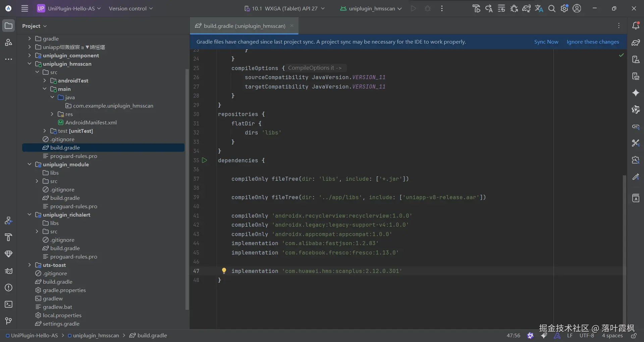Click the Run gutter icon at dependencies
Image resolution: width=644 pixels, height=342 pixels.
point(204,160)
